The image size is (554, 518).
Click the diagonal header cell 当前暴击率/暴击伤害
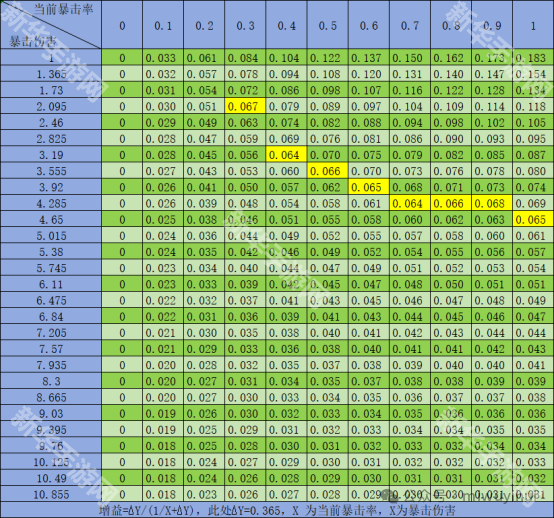click(x=51, y=25)
